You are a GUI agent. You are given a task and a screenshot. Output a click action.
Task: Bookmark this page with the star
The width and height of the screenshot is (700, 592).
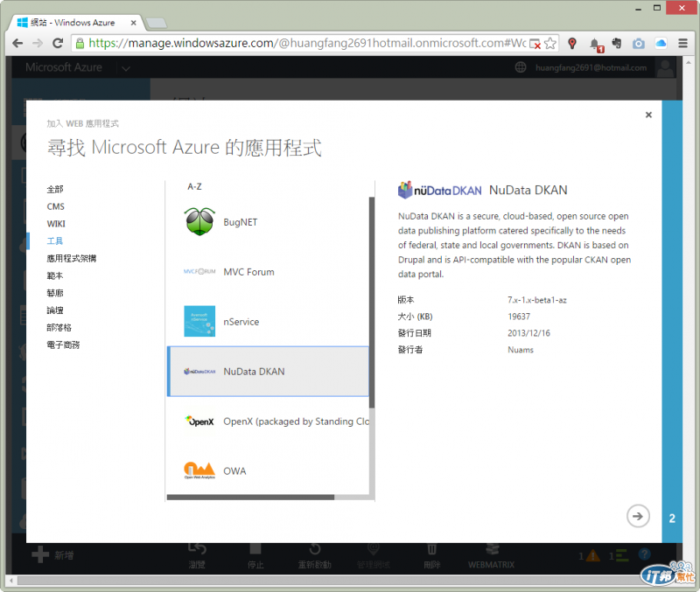click(x=550, y=43)
